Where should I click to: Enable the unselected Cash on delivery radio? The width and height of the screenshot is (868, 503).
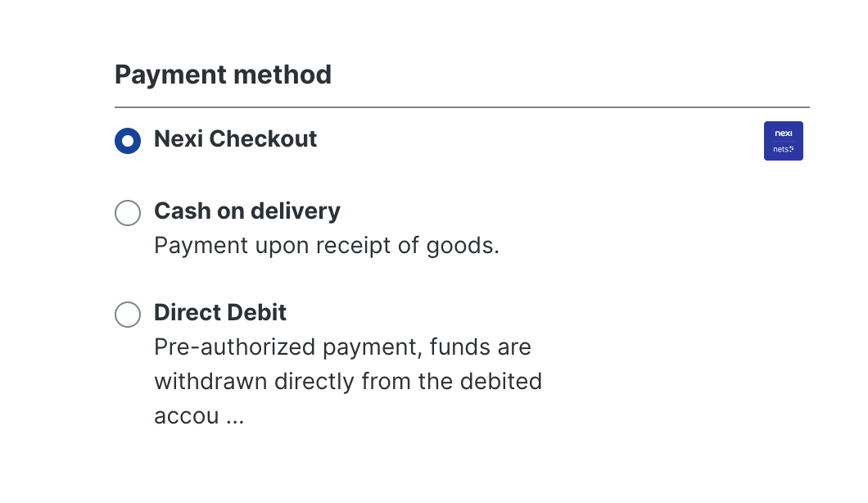tap(128, 213)
